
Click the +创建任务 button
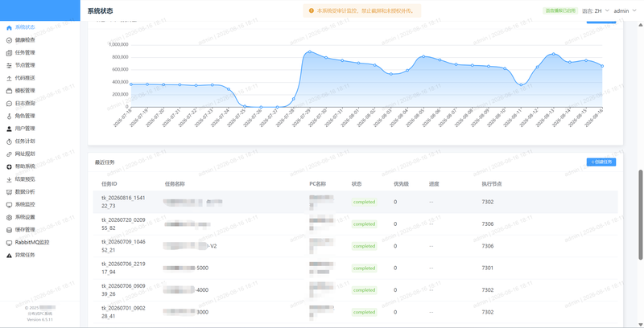(x=601, y=162)
